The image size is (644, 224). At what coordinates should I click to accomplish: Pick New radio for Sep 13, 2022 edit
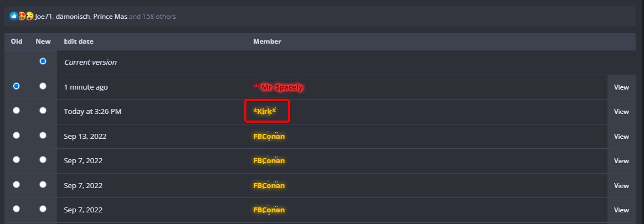[x=43, y=136]
